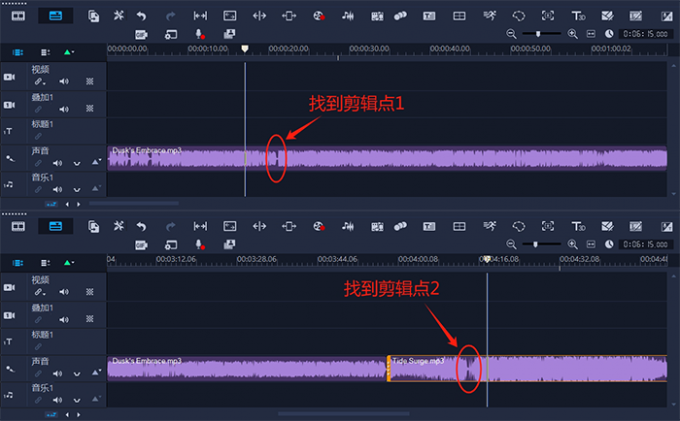
Task: Open time remapping icon in upper toolbar
Action: click(x=490, y=16)
